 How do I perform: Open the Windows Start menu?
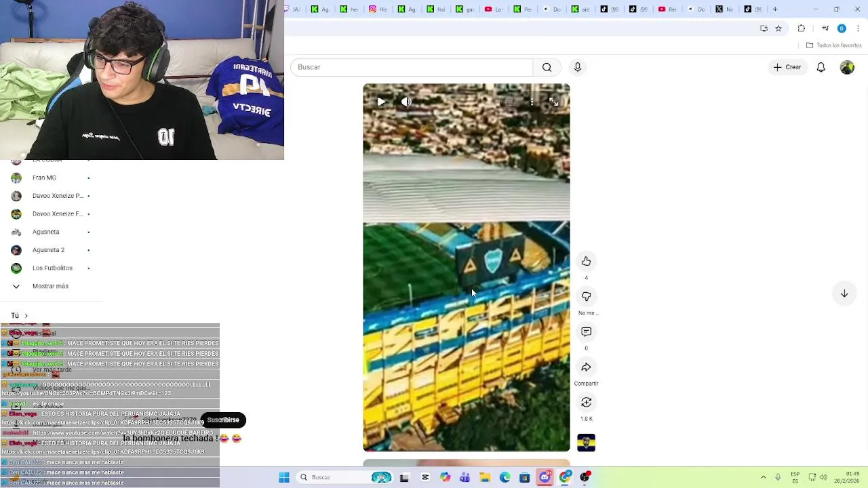[x=284, y=477]
